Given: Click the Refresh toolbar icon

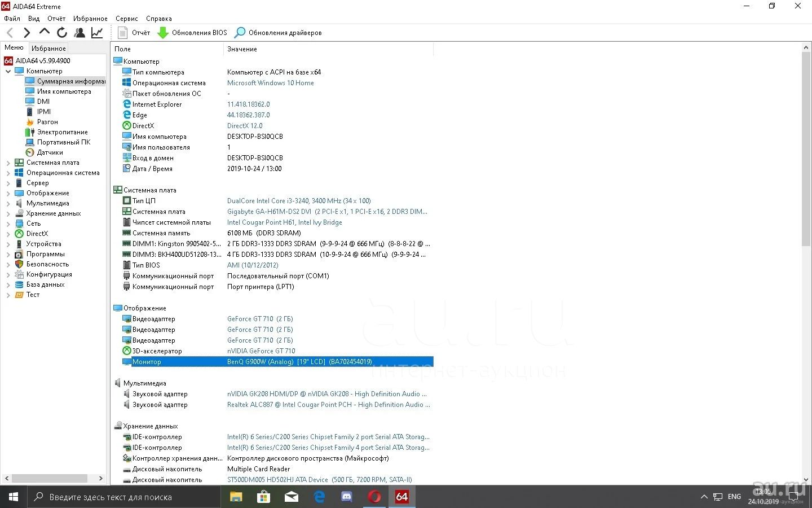Looking at the screenshot, I should coord(62,33).
